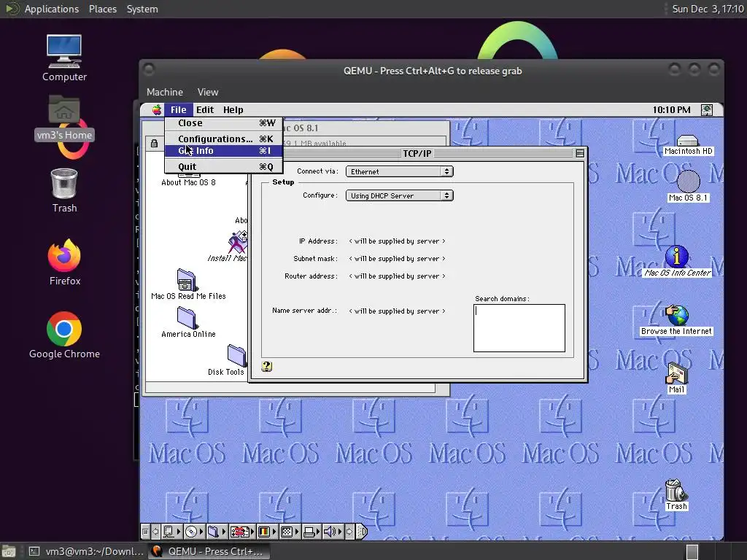Screen dimensions: 747x560
Task: Click the TCP/IP help question mark icon
Action: [x=267, y=366]
